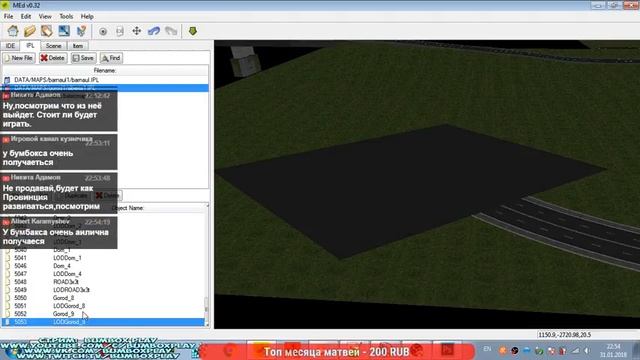Click the Find button
The image size is (640, 360).
[x=111, y=58]
